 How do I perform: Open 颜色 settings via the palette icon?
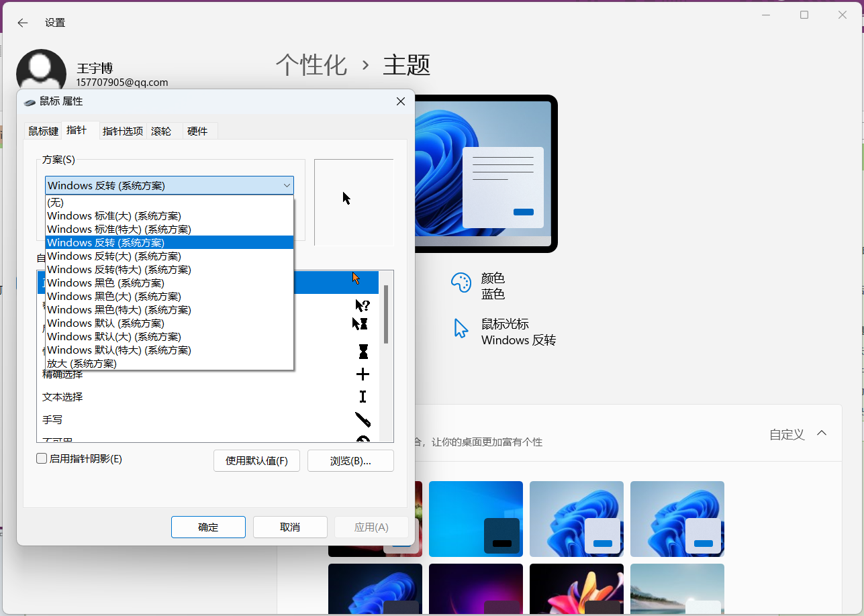[x=461, y=283]
